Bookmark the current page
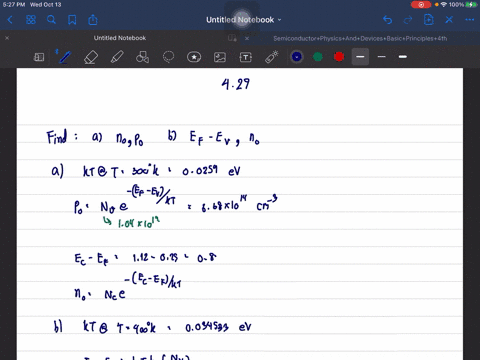This screenshot has height=360, width=480. coord(72,20)
